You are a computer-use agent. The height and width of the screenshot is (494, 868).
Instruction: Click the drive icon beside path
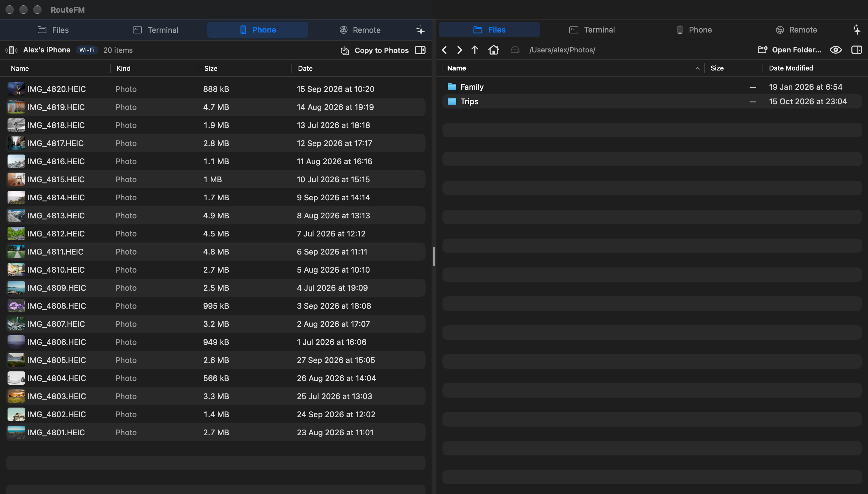click(515, 50)
